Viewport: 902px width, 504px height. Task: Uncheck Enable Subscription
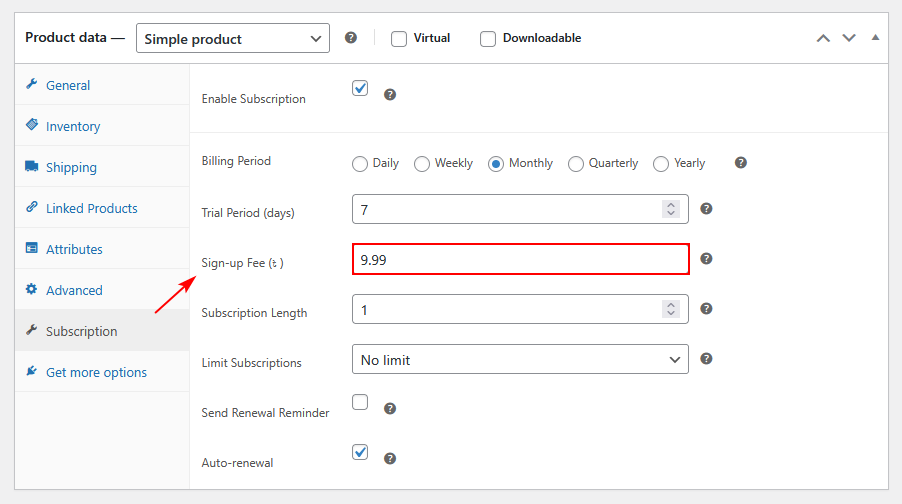360,88
